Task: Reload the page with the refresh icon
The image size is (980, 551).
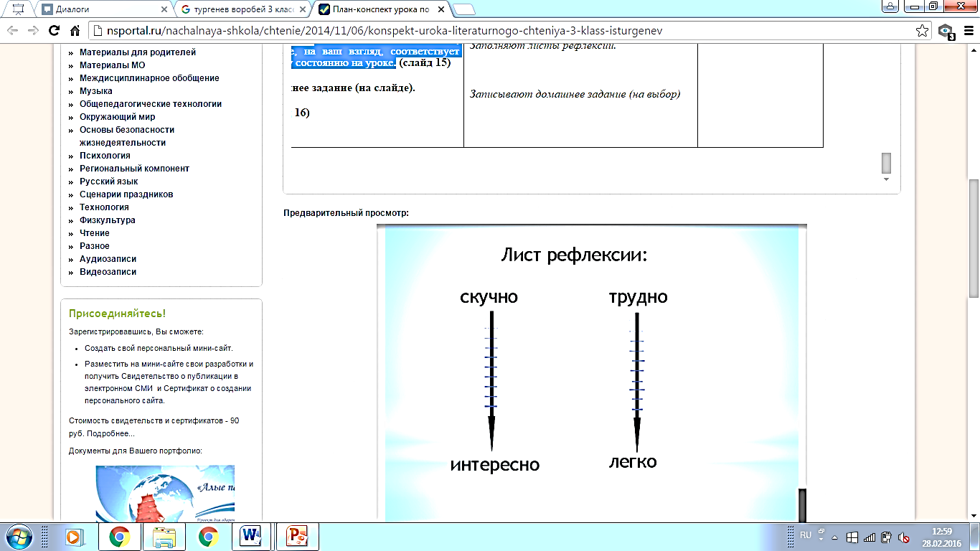Action: click(x=54, y=31)
